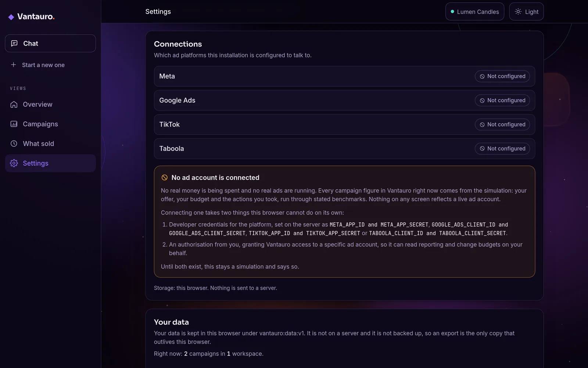Click the Connections section heading
Screen dimensions: 588x368
tap(178, 44)
